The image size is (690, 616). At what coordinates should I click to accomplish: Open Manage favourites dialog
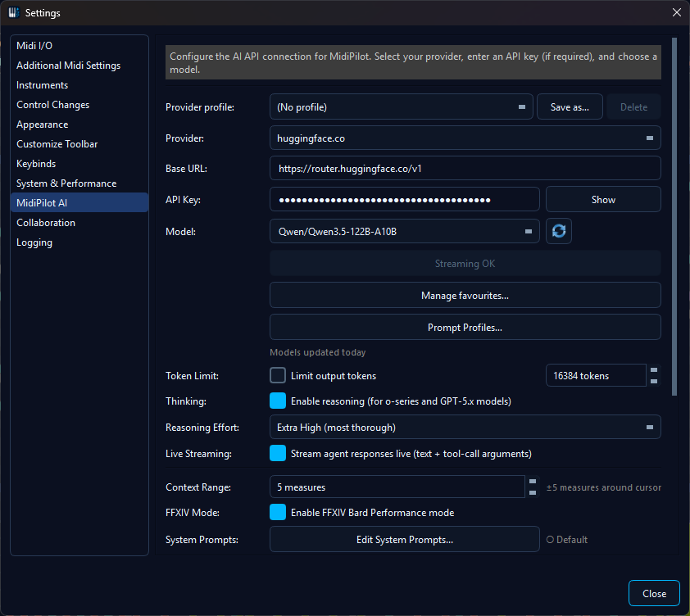pyautogui.click(x=465, y=295)
